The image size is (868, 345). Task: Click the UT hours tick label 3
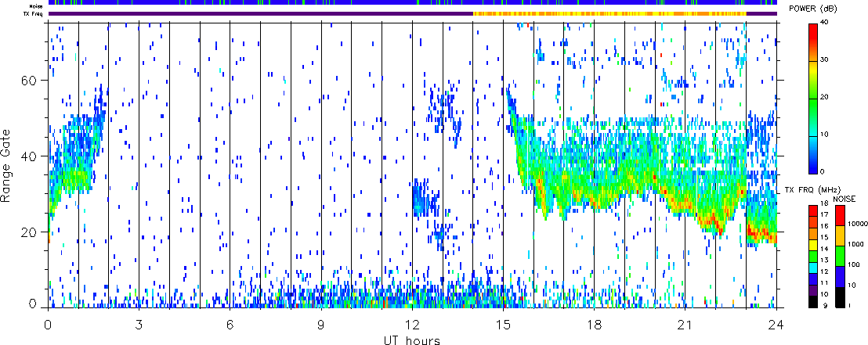pos(139,325)
